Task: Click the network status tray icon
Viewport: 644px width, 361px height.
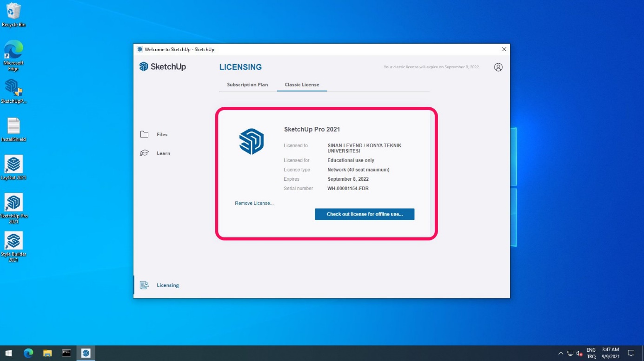Action: [570, 353]
